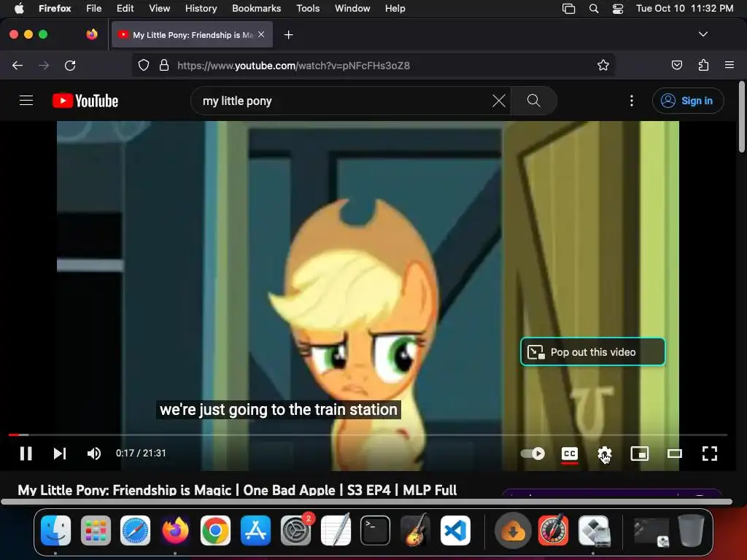This screenshot has height=560, width=747.
Task: Seek on the video progress bar
Action: pyautogui.click(x=368, y=435)
